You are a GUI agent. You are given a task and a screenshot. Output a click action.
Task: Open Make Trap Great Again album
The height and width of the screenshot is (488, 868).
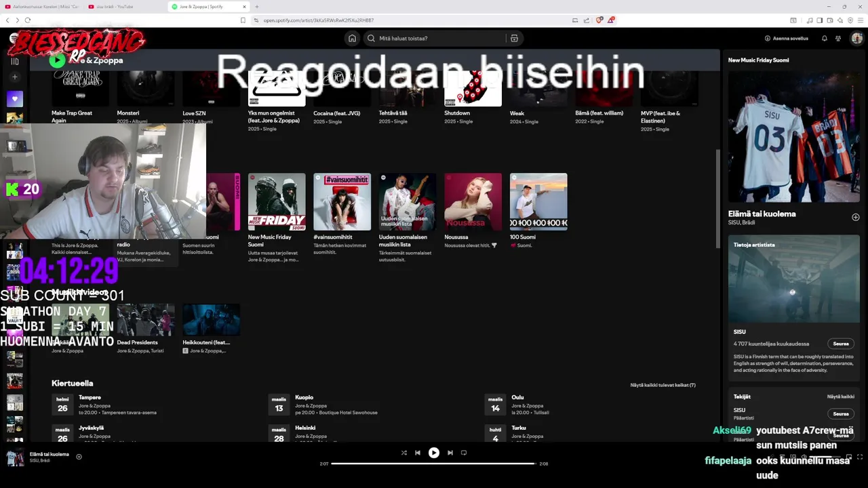click(80, 96)
